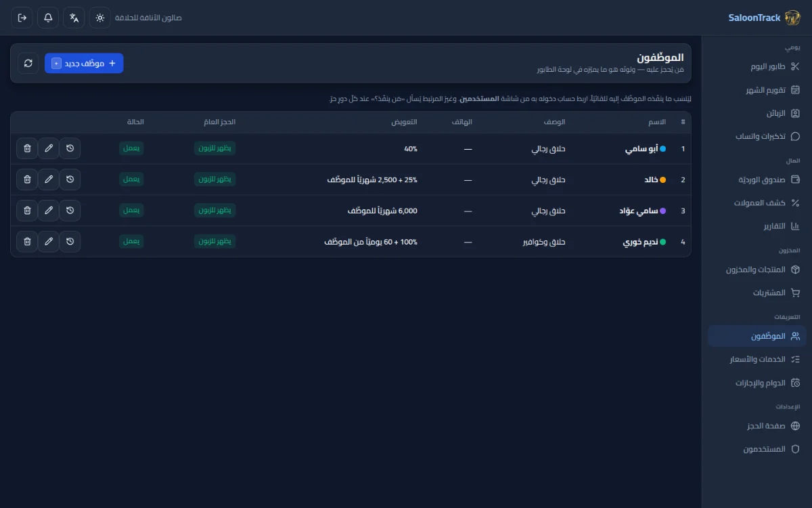This screenshot has width=812, height=508.
Task: Open تذكيرات واتساب in sidebar
Action: (757, 136)
